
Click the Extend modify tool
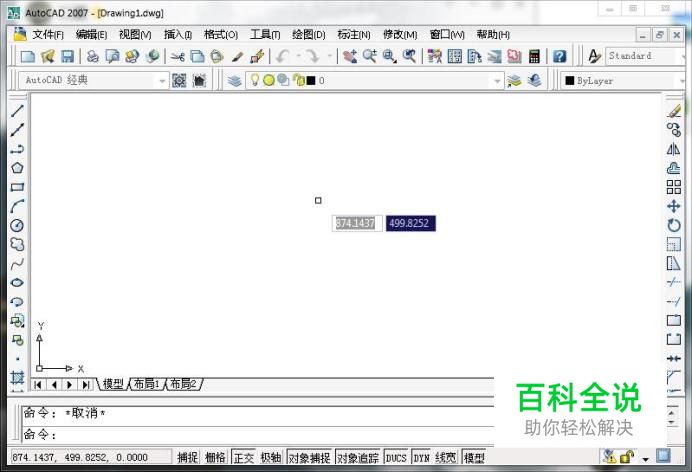click(x=673, y=302)
